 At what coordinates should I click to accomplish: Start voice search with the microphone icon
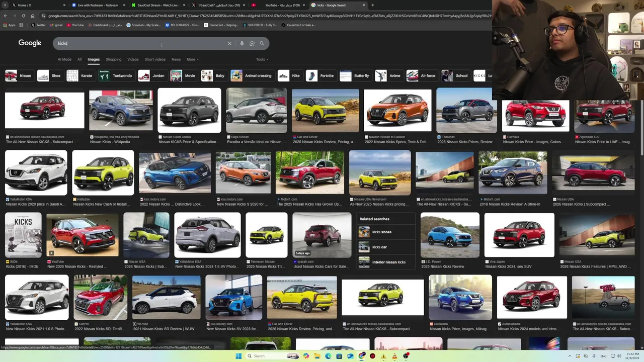242,43
